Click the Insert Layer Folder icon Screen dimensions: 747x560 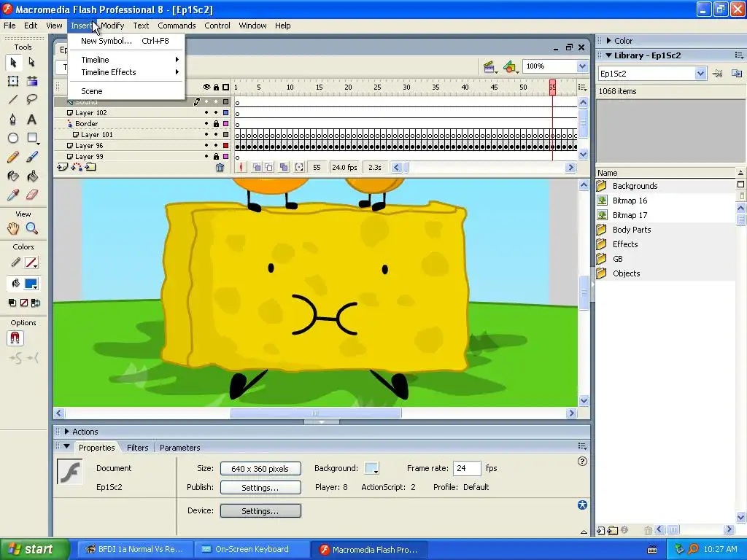coord(90,167)
